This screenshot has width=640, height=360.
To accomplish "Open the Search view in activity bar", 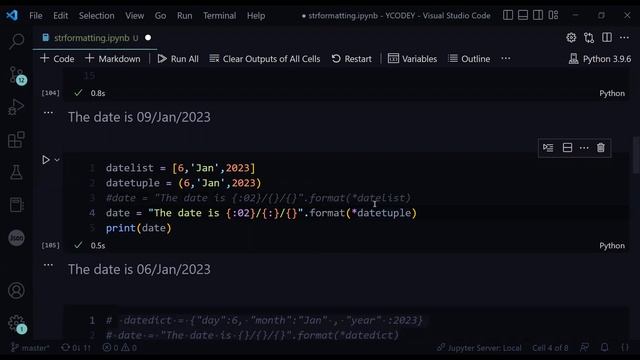I will (x=16, y=41).
